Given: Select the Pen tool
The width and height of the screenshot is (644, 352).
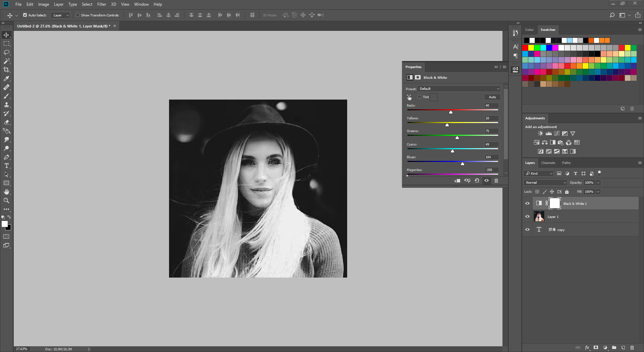Looking at the screenshot, I should point(6,157).
